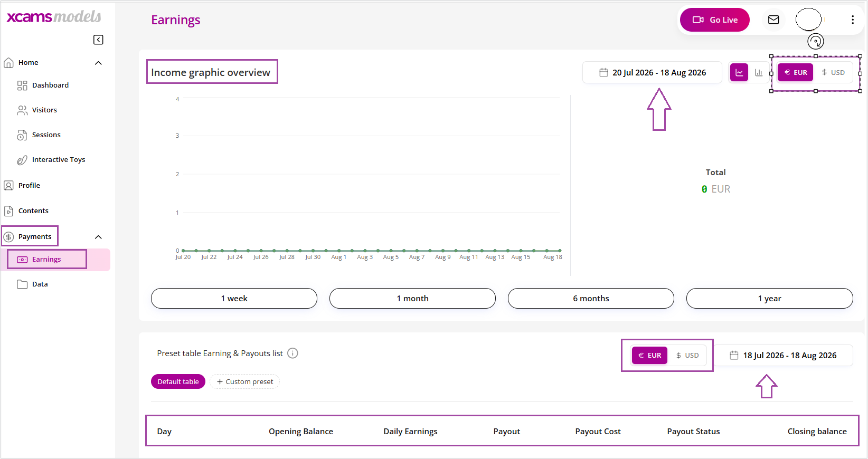Image resolution: width=868 pixels, height=459 pixels.
Task: Set the chart range to 1 week
Action: click(x=234, y=298)
